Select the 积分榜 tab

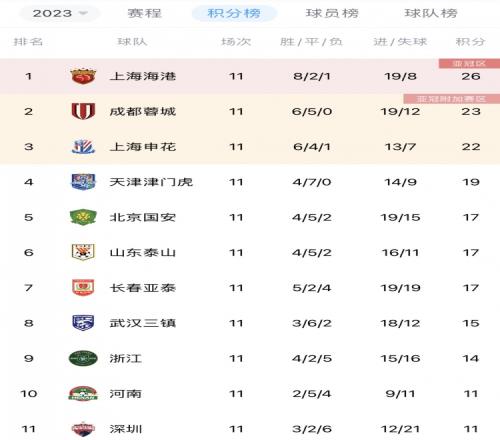[x=234, y=13]
